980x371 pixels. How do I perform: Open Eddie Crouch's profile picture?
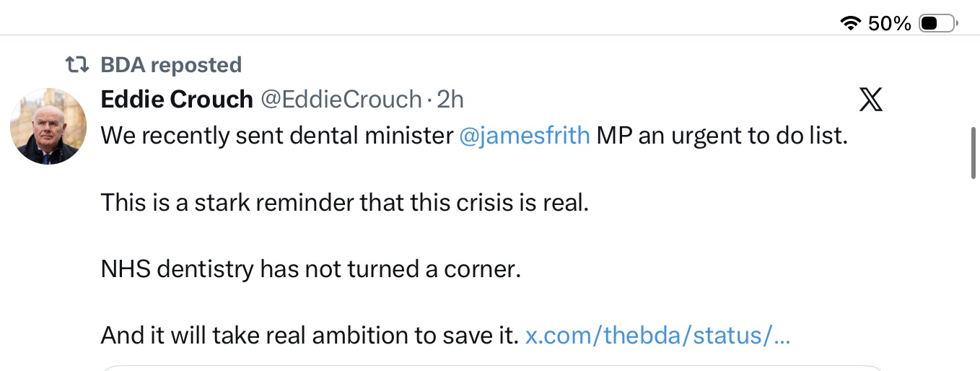pyautogui.click(x=48, y=126)
